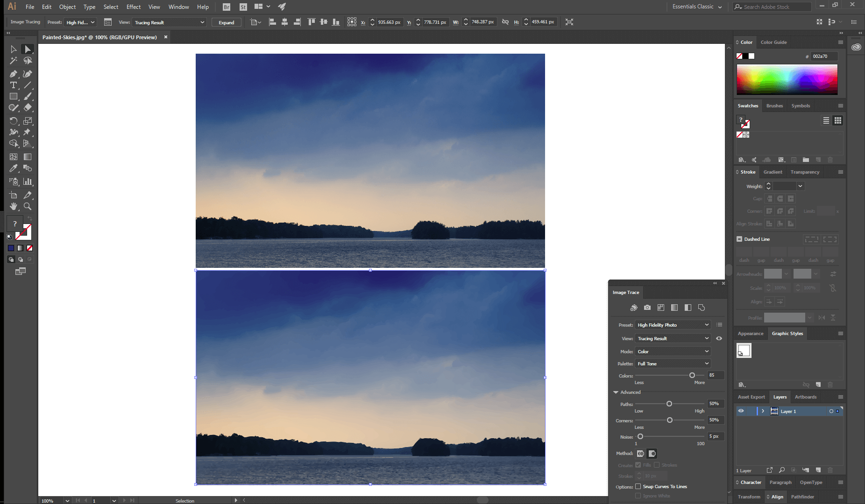Select the Type tool
Image resolution: width=865 pixels, height=504 pixels.
[13, 85]
